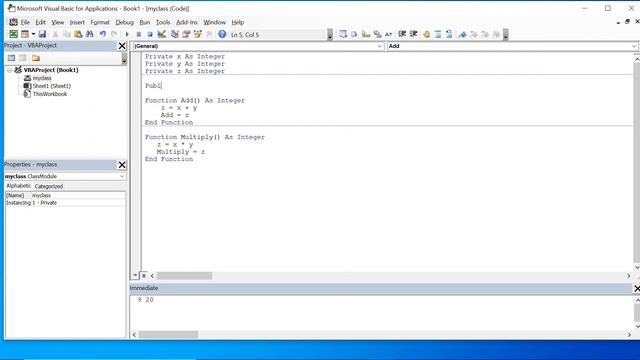Screen dimensions: 640x360
Task: Click List Properties/Methods icon
Action: (342, 34)
